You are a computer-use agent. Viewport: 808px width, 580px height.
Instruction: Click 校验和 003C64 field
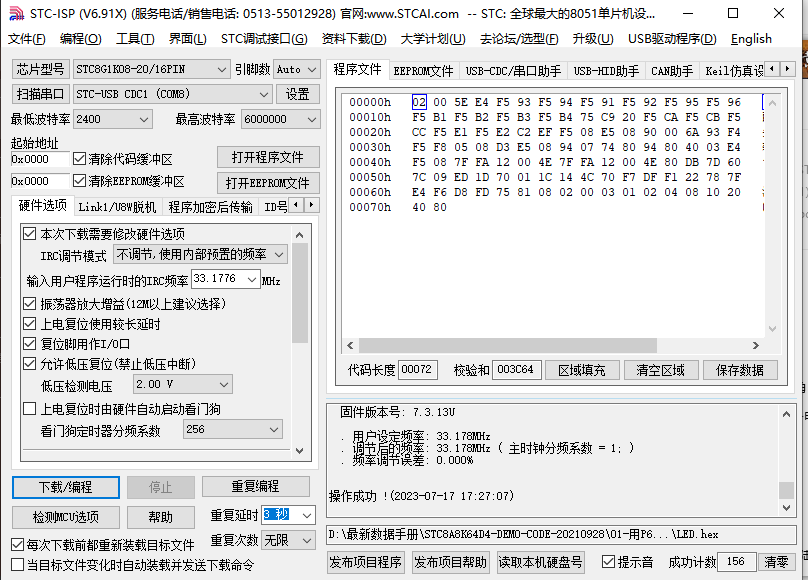pos(516,370)
